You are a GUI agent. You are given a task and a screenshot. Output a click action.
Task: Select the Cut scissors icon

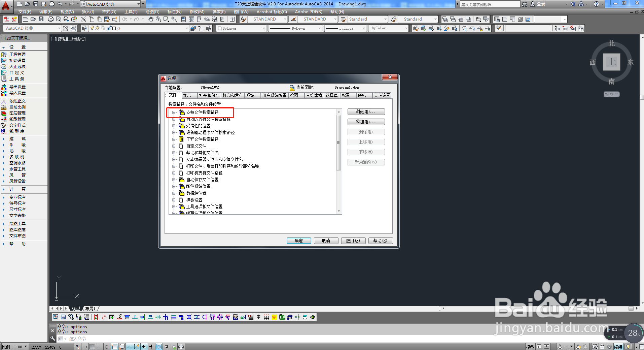click(84, 19)
